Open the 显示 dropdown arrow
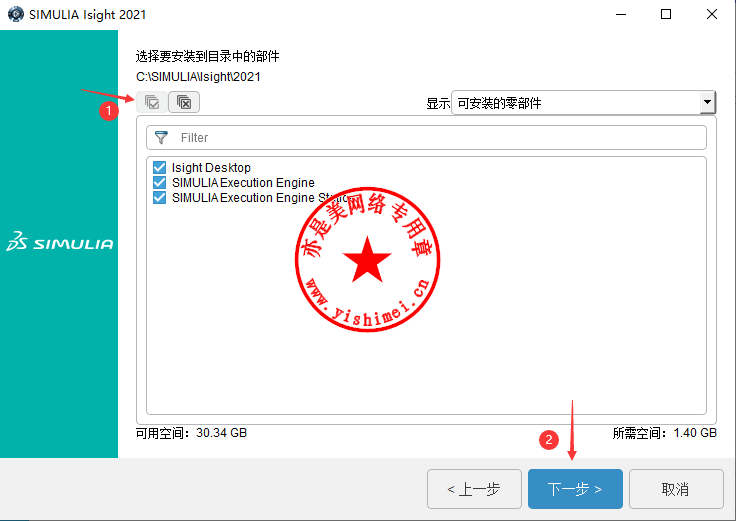The height and width of the screenshot is (521, 736). (707, 102)
